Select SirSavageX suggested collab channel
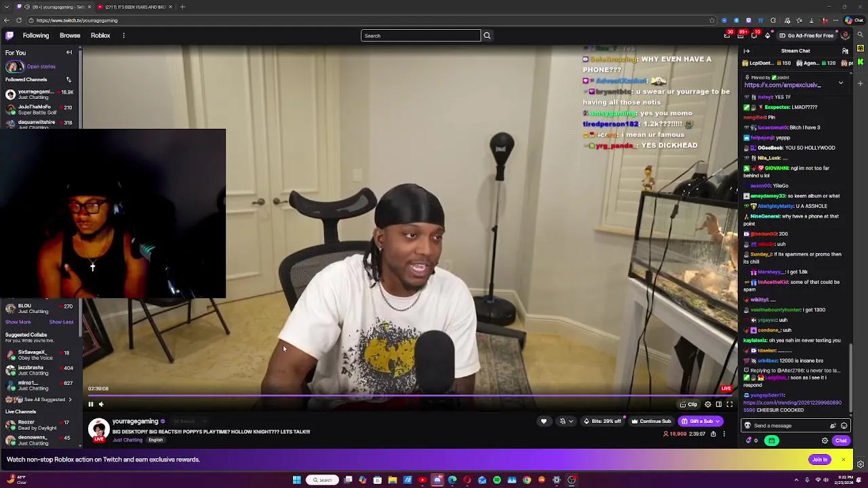 (x=39, y=355)
